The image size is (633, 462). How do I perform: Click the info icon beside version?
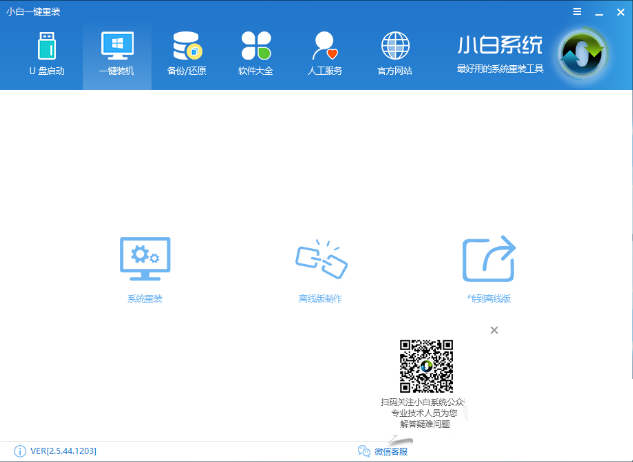pos(19,451)
